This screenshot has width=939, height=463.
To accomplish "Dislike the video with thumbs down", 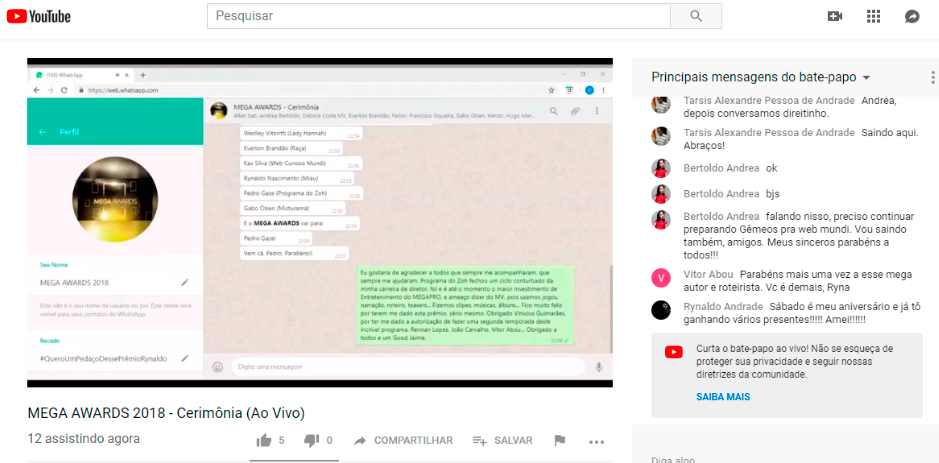I will coord(311,441).
